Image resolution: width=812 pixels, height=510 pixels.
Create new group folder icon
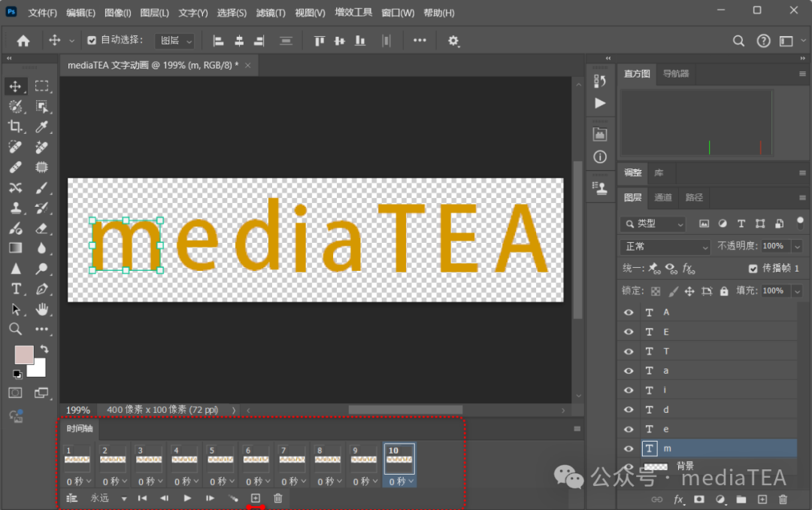(741, 499)
